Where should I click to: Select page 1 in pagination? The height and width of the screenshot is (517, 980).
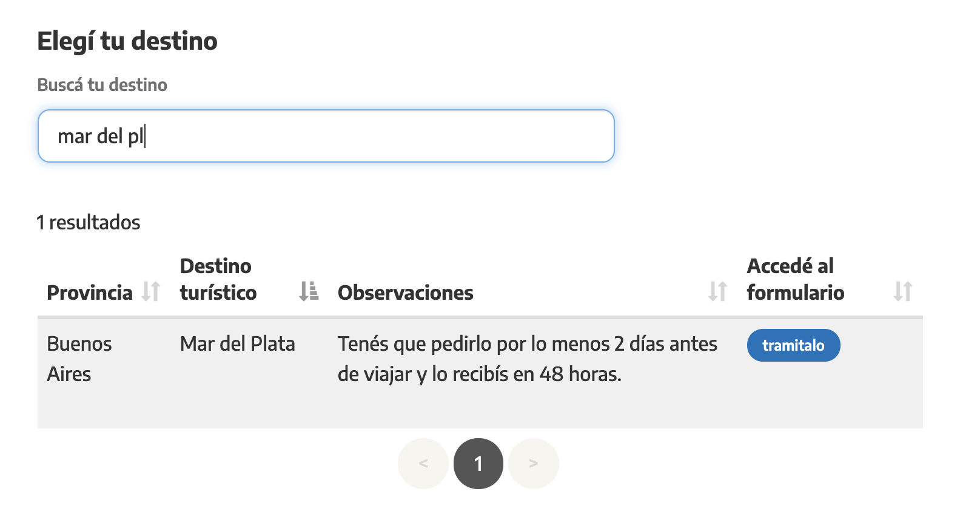coord(478,464)
